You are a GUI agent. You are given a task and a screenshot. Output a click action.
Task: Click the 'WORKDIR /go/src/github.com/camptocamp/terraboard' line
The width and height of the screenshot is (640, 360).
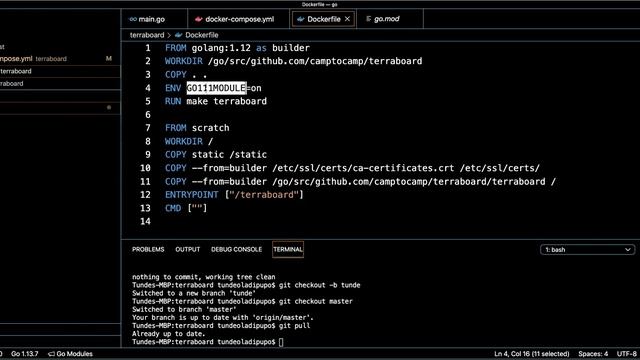pyautogui.click(x=293, y=61)
